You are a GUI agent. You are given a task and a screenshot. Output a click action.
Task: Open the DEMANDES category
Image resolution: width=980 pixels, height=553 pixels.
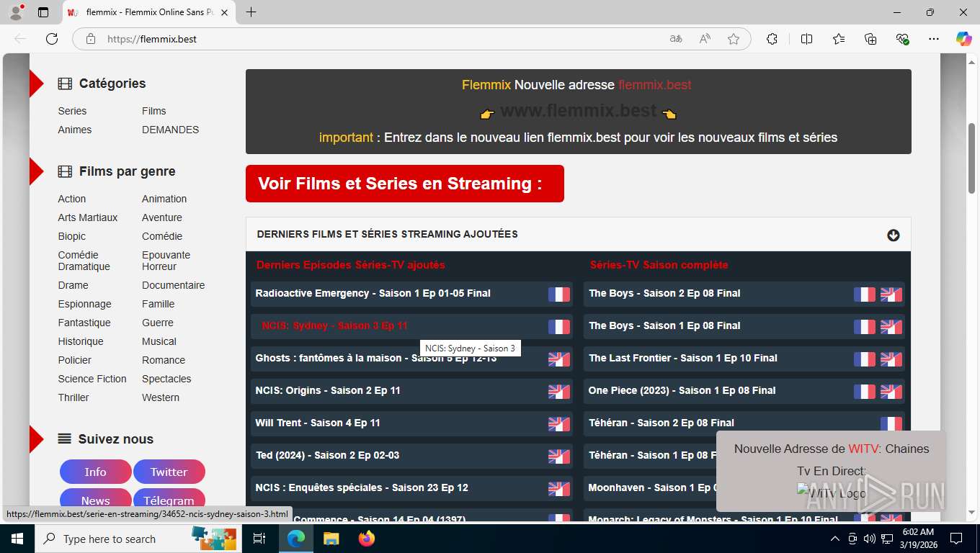coord(171,130)
